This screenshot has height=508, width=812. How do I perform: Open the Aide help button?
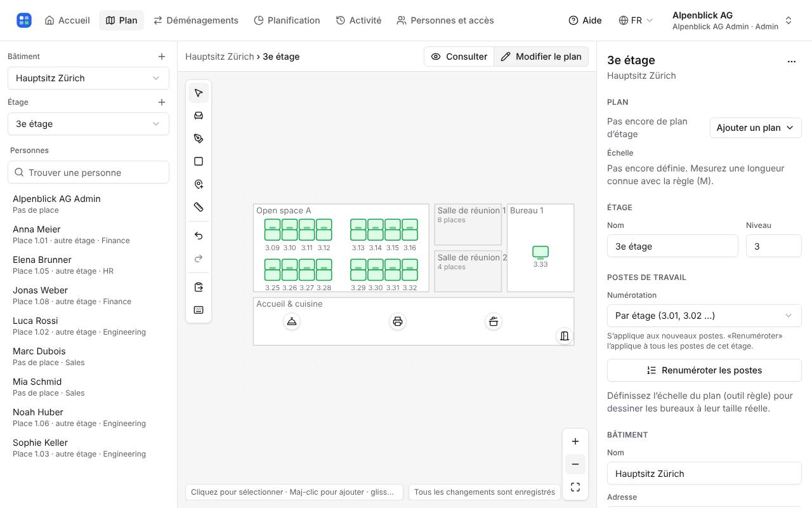coord(585,20)
